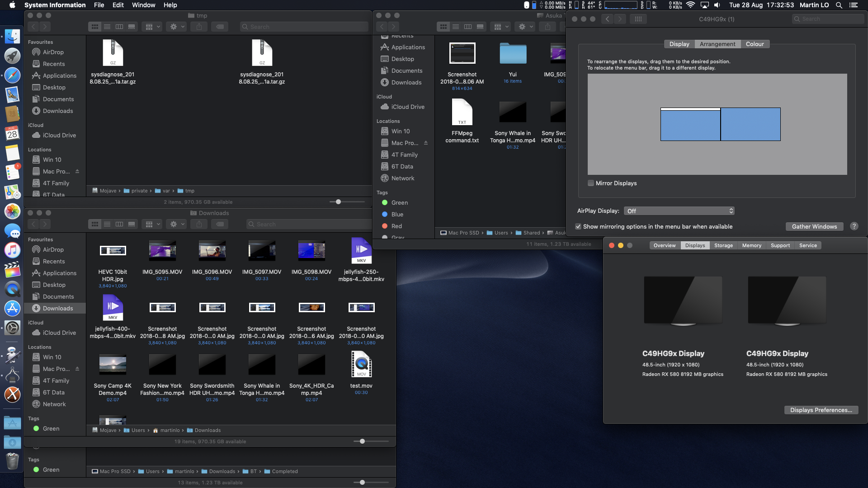868x488 pixels.
Task: Enable Mirror Displays checkbox
Action: click(590, 183)
